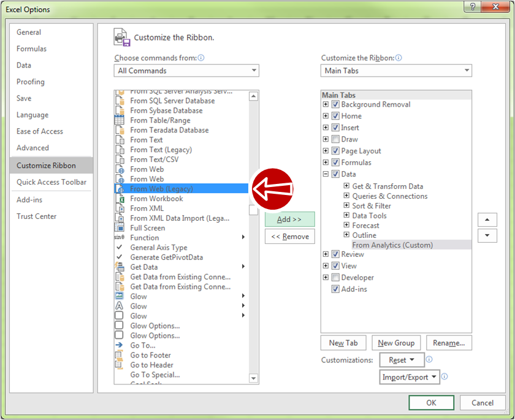Enable the Draw tab checkbox
Viewport: 515px width, 420px height.
click(x=335, y=139)
